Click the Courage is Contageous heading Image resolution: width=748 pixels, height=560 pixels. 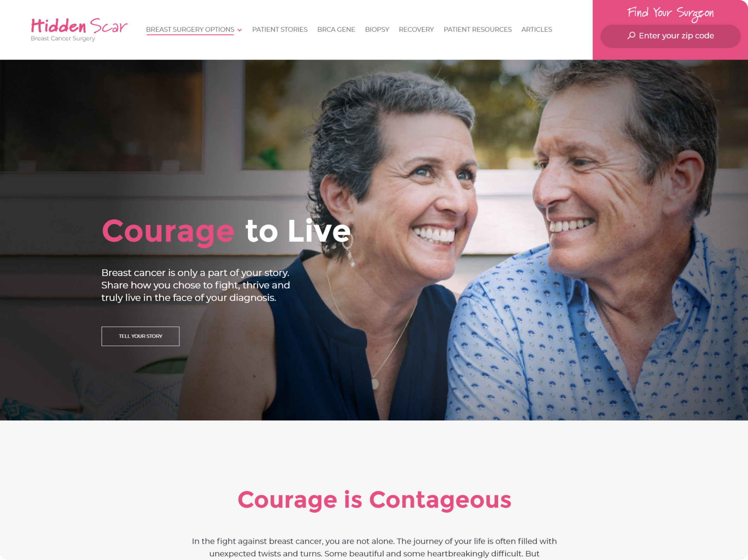(x=374, y=500)
